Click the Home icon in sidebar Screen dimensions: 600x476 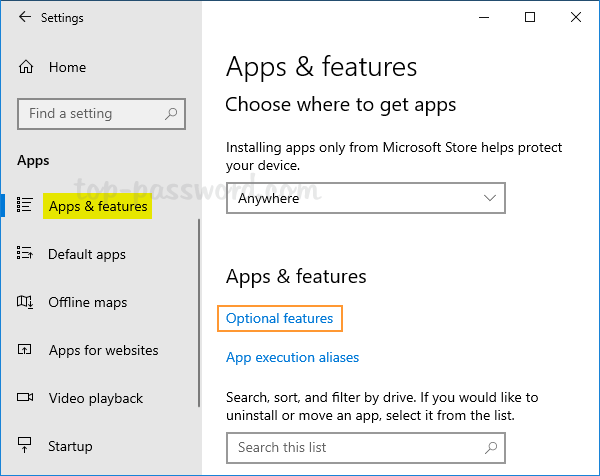(x=26, y=67)
